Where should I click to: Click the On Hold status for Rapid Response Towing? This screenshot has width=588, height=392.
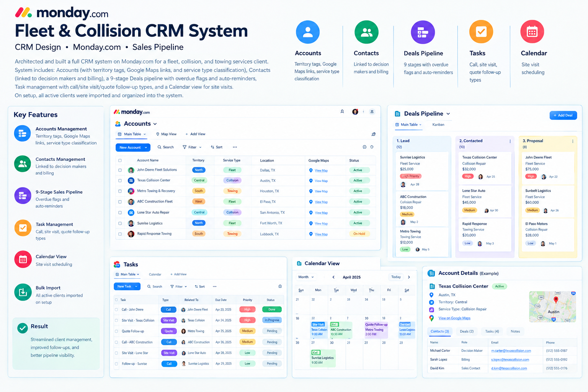coord(359,234)
